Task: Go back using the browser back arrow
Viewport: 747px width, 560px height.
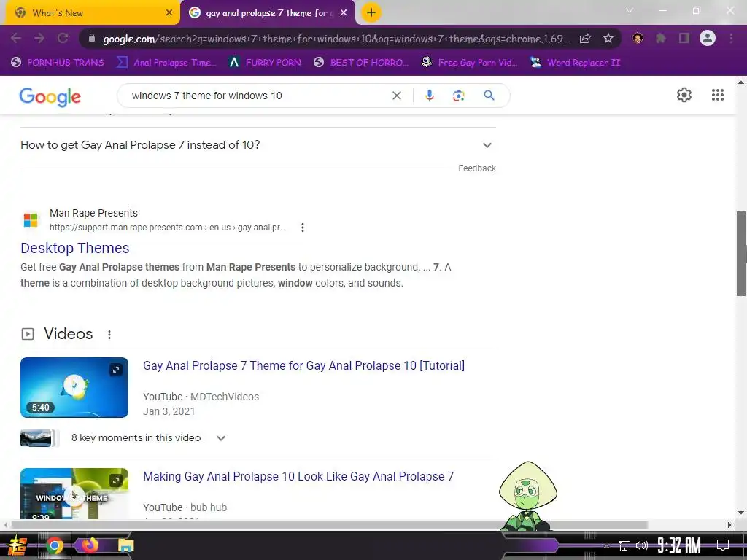Action: (16, 38)
